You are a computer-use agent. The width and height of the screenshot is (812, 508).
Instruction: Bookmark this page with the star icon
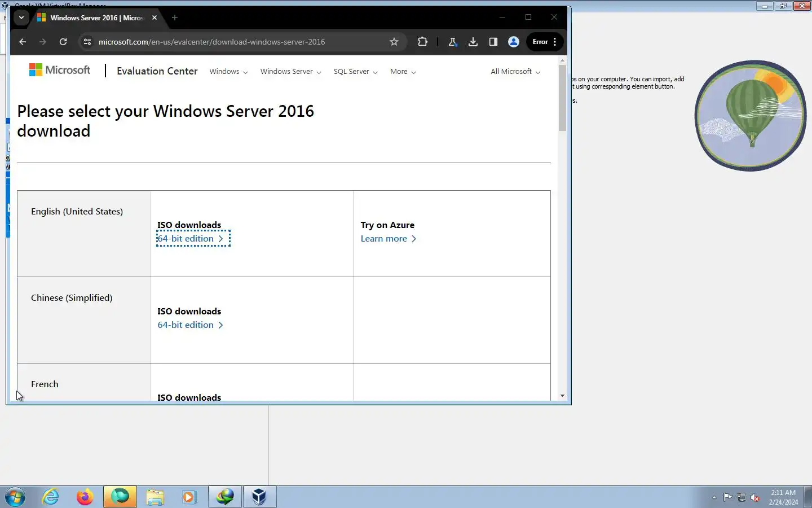(x=394, y=42)
